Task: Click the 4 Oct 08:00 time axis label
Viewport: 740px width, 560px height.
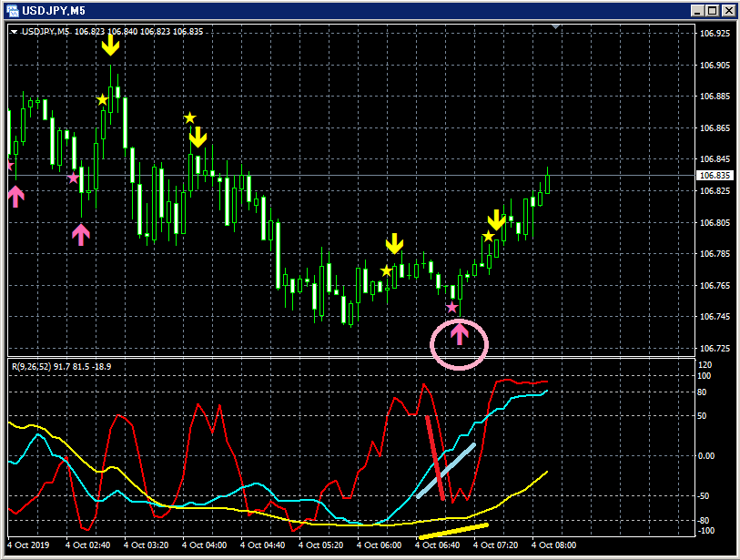Action: (554, 545)
